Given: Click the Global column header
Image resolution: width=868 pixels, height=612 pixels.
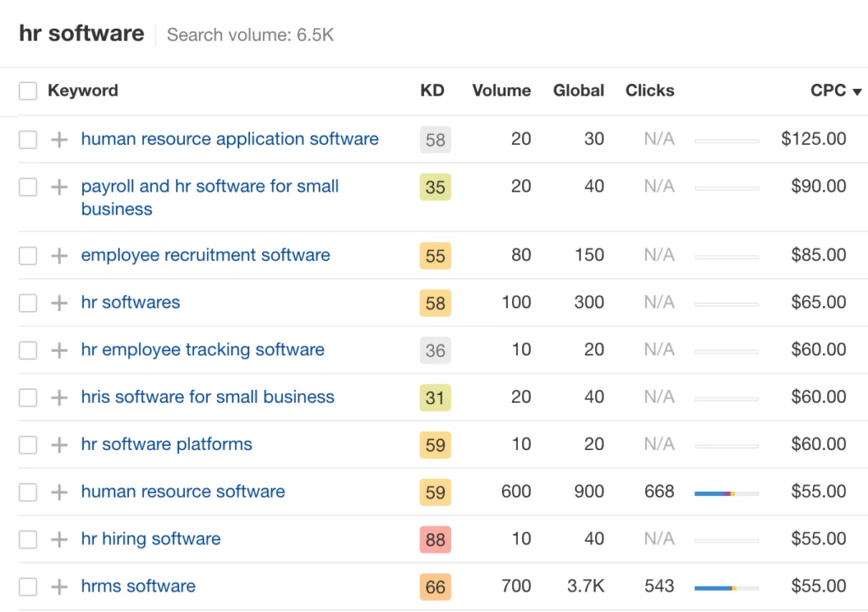Looking at the screenshot, I should click(x=578, y=91).
